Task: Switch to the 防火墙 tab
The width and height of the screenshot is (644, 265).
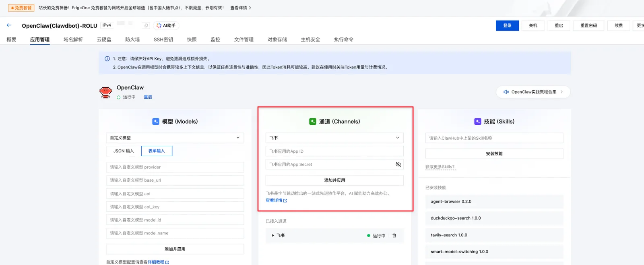Action: (132, 39)
